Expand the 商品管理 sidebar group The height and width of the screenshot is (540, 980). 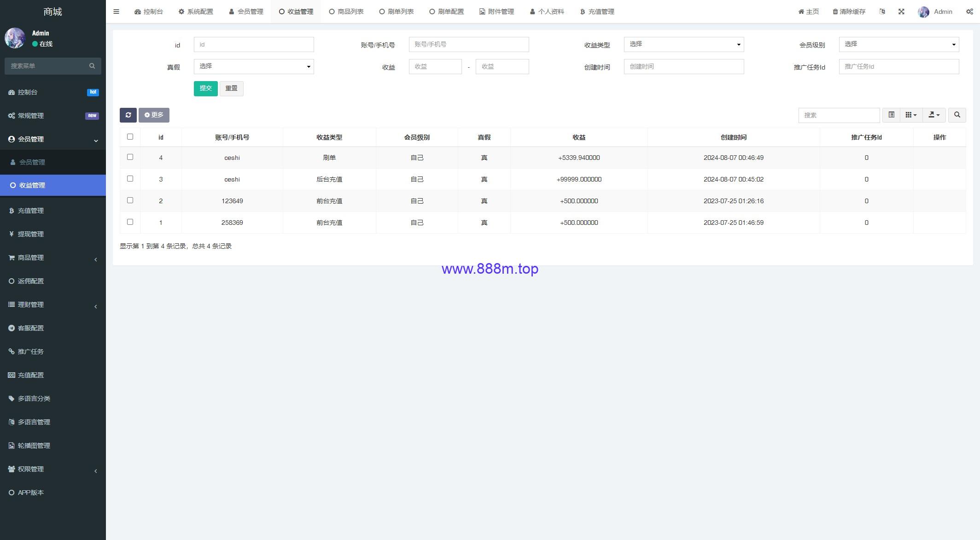click(x=53, y=258)
